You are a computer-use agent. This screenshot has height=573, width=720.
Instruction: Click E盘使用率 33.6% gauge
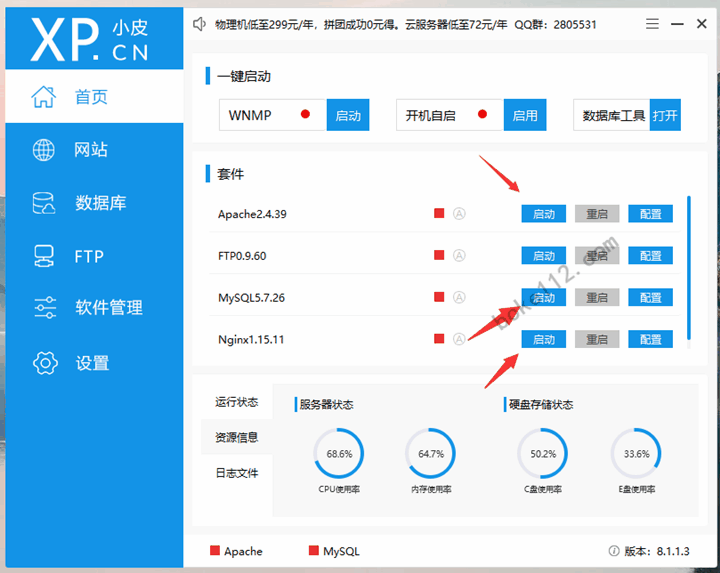click(636, 454)
